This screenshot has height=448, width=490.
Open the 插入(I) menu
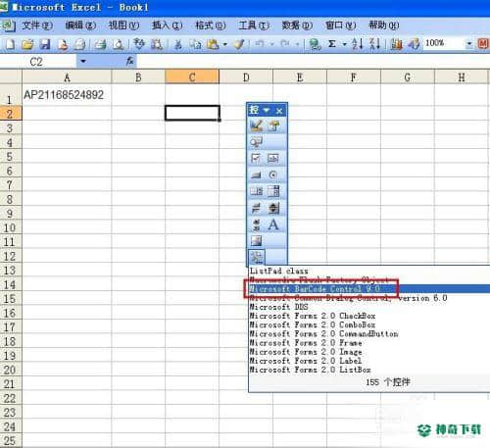tap(167, 25)
